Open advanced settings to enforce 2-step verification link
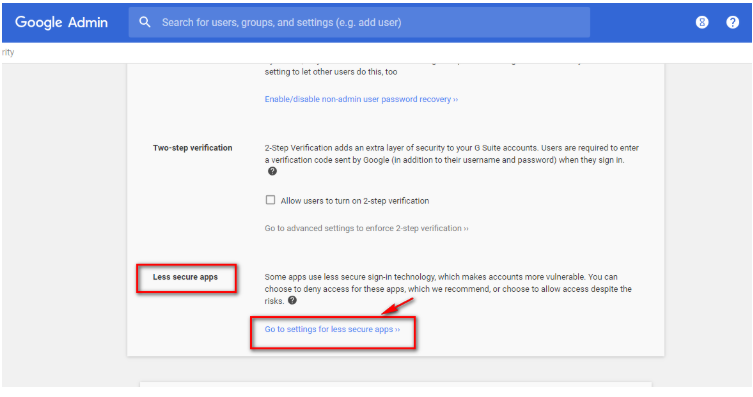Viewport: 753px width, 397px height. pyautogui.click(x=366, y=229)
